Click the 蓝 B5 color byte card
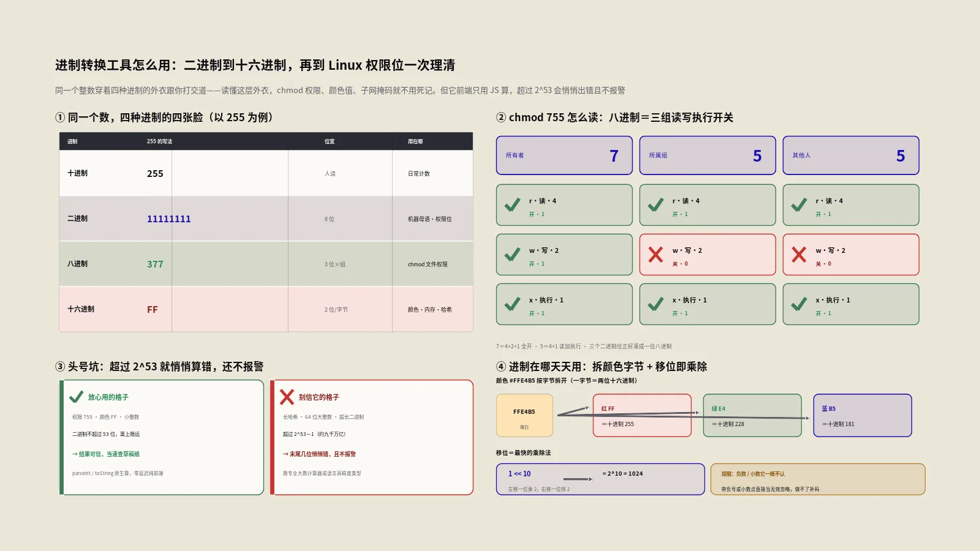This screenshot has width=980, height=551. (x=862, y=416)
